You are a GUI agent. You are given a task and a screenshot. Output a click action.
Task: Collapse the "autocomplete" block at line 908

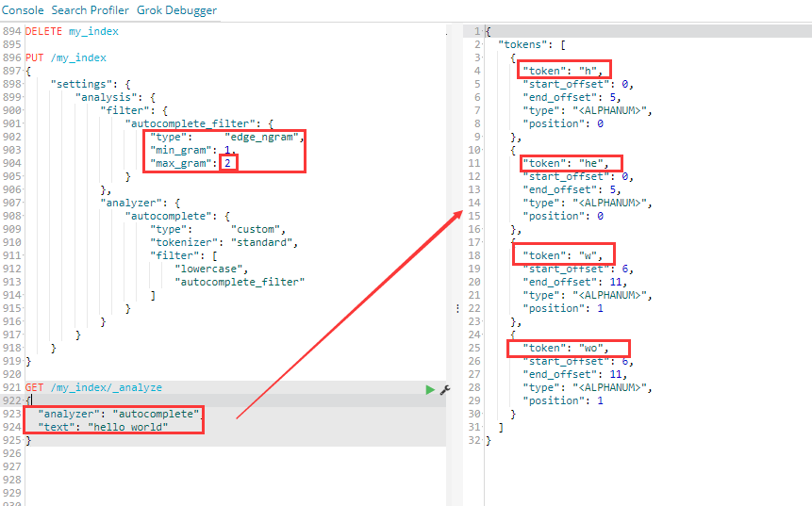(23, 216)
